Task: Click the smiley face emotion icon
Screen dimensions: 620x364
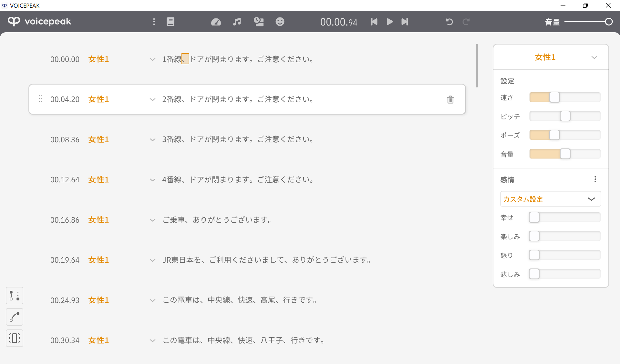Action: point(280,22)
